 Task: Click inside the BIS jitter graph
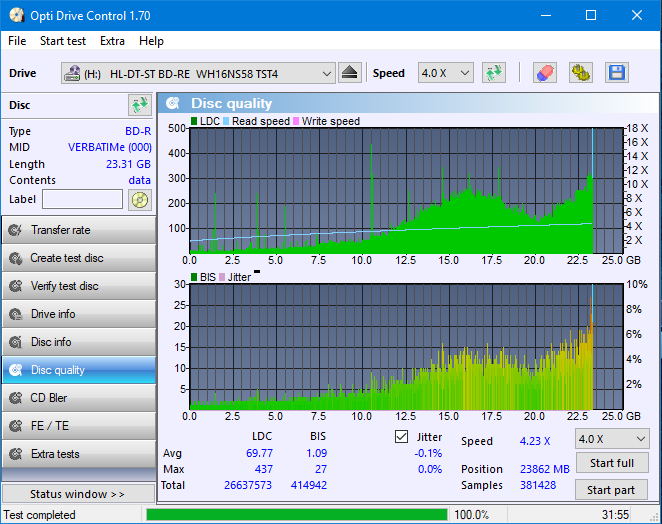click(x=406, y=346)
